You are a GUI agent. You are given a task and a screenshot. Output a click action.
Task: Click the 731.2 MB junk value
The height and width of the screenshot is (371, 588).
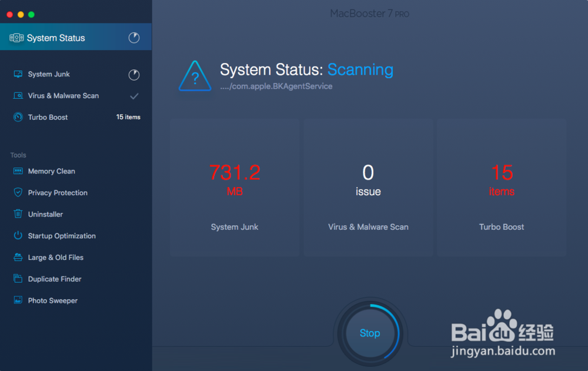click(x=235, y=180)
